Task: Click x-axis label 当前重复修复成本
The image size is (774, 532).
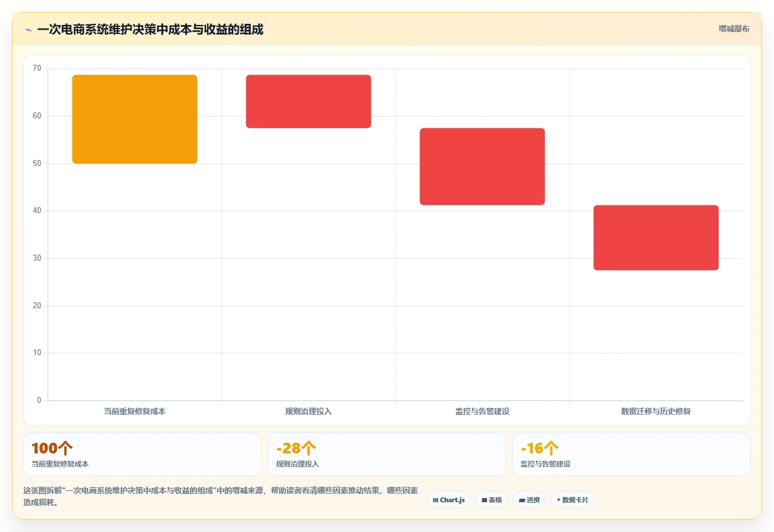Action: click(x=135, y=411)
